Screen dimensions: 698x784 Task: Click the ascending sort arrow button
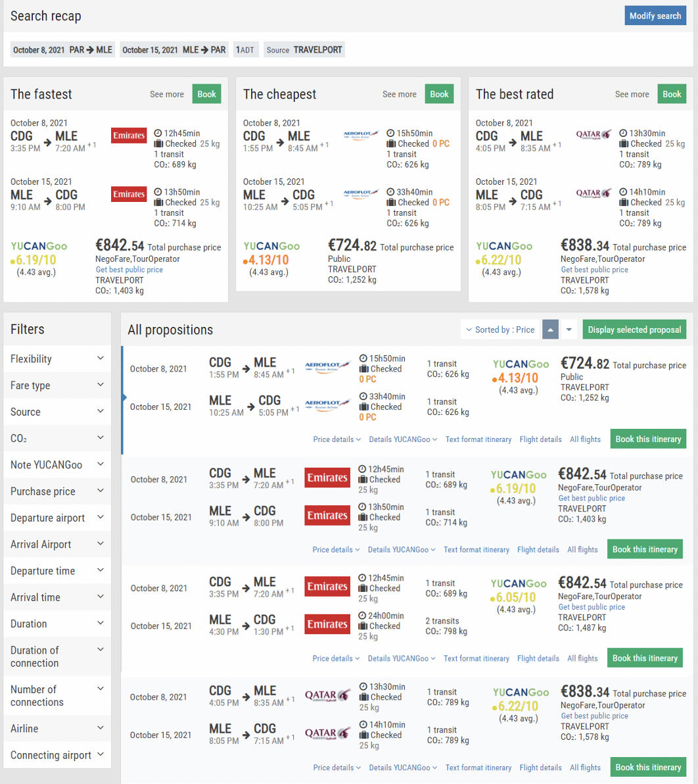pos(550,330)
